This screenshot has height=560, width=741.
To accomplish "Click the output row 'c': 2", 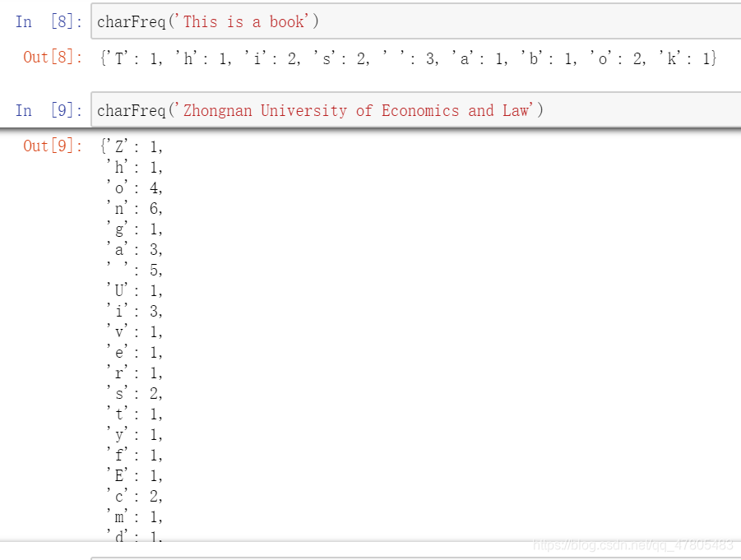I will click(134, 496).
